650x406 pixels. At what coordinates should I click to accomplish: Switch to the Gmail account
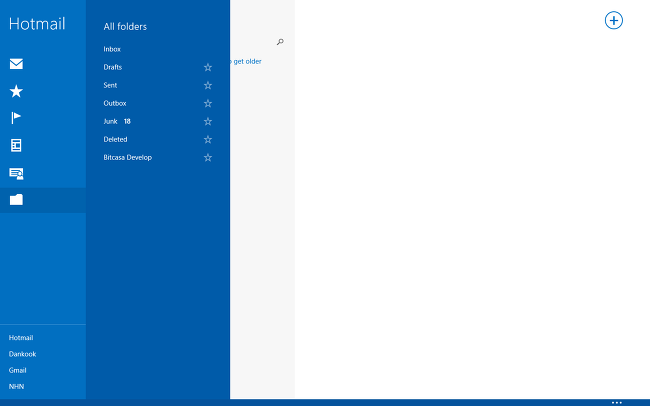(x=17, y=370)
